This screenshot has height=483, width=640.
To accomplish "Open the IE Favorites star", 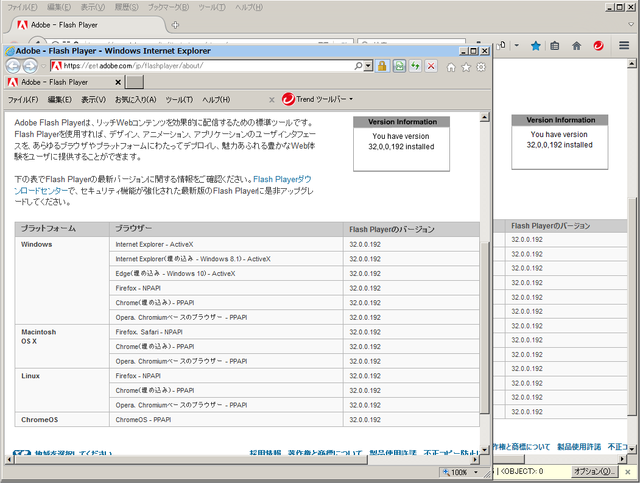I will coord(466,67).
